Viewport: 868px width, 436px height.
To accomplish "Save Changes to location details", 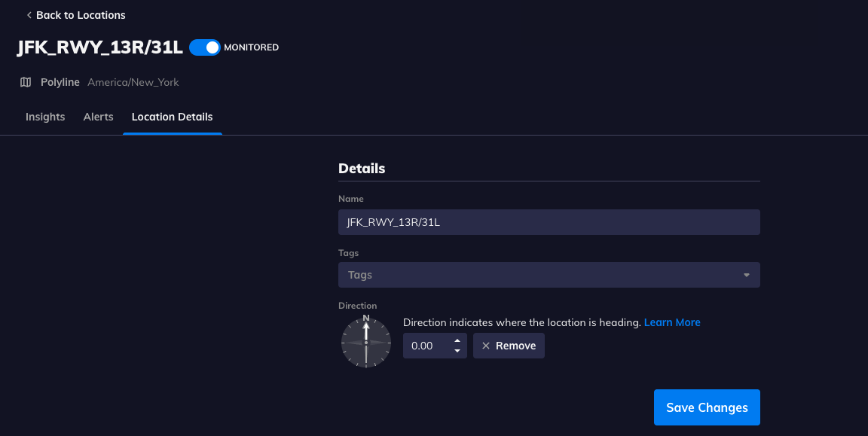I will click(707, 408).
